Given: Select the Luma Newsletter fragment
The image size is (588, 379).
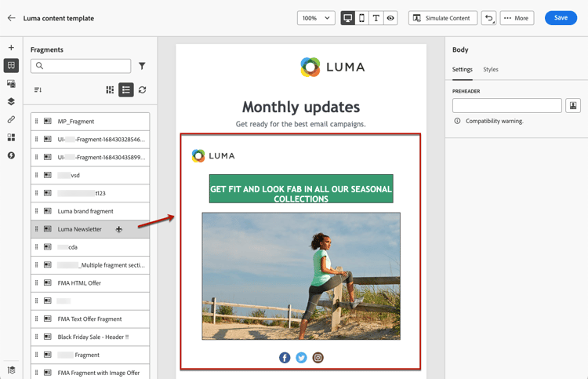Looking at the screenshot, I should pyautogui.click(x=90, y=229).
